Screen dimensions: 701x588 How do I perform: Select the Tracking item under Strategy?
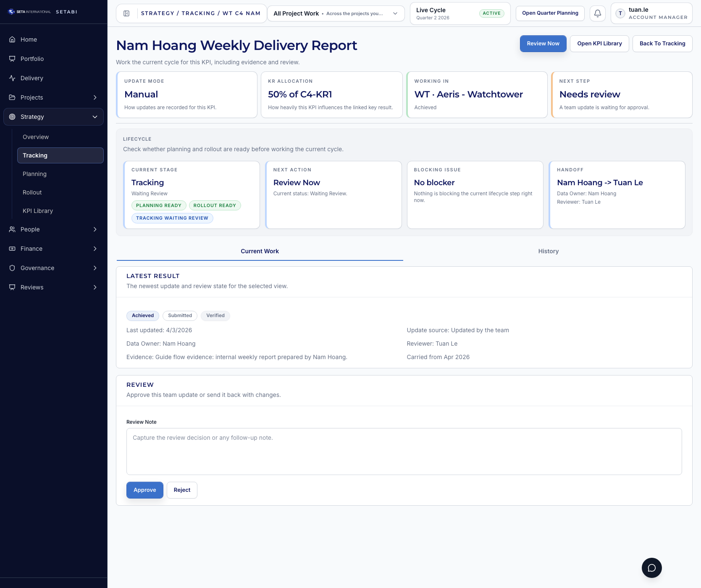(x=35, y=155)
